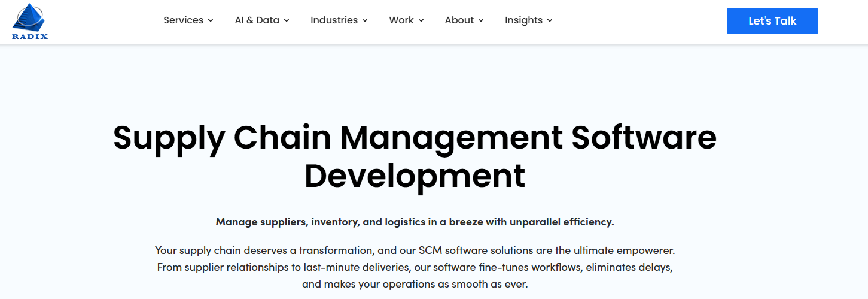
Task: Click the line 'From supplier relationships to last-minute deliveries'
Action: tap(415, 267)
